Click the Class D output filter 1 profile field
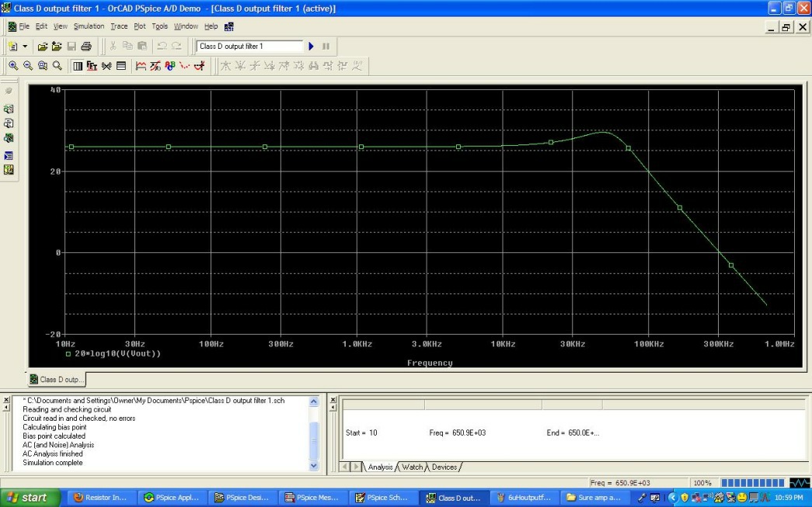 (x=249, y=46)
